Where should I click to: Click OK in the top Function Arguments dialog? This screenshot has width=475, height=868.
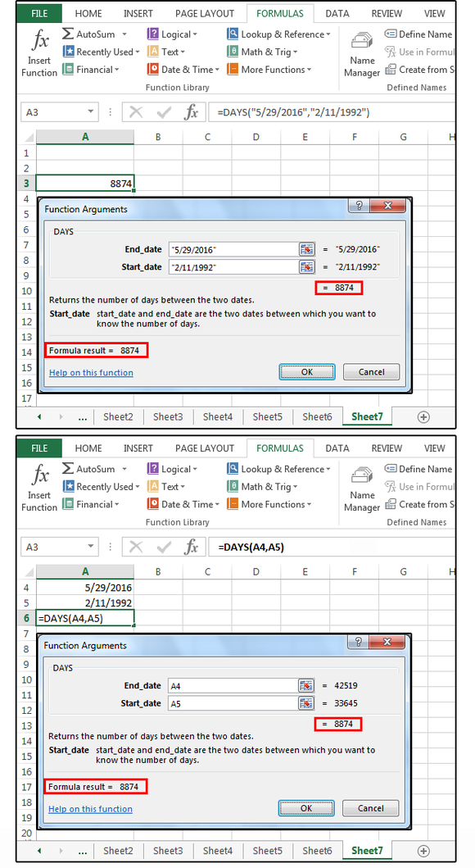pyautogui.click(x=307, y=372)
